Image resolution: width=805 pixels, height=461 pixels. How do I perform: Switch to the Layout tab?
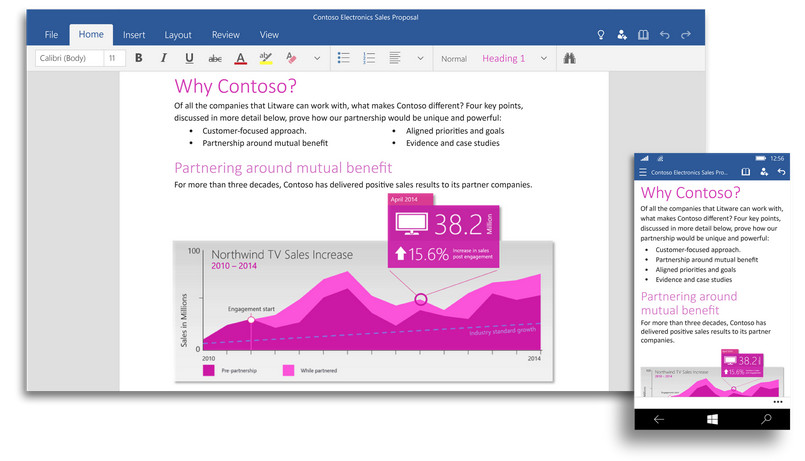[178, 35]
